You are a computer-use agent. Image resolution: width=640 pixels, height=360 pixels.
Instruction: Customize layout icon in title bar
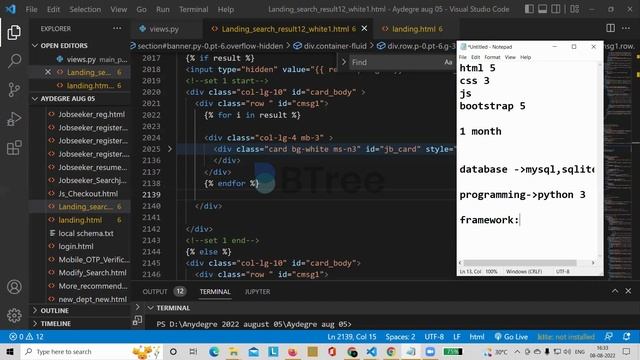(x=575, y=9)
